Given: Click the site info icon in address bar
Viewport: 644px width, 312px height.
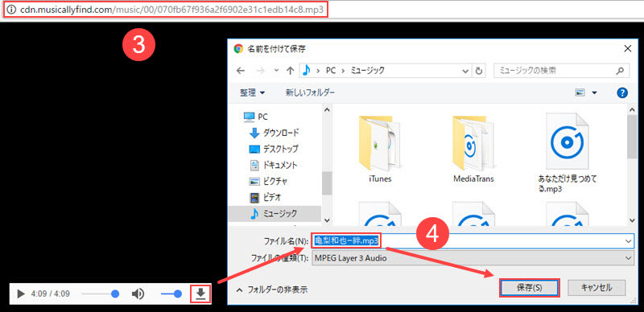Looking at the screenshot, I should pos(11,10).
